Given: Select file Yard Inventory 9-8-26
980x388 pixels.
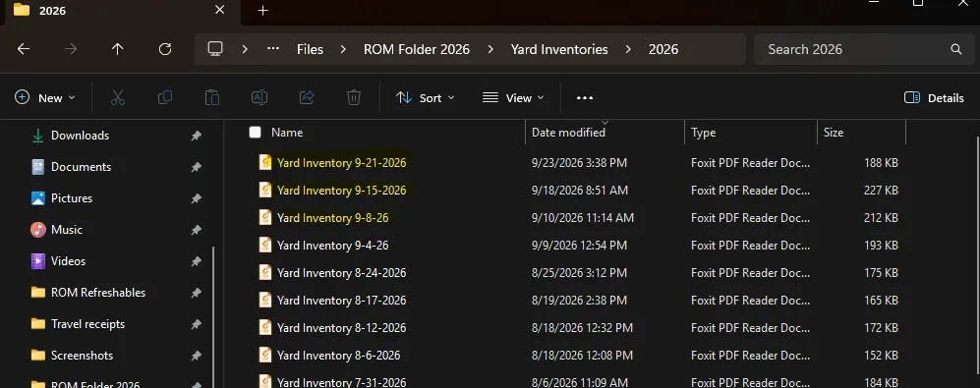Looking at the screenshot, I should pos(332,217).
